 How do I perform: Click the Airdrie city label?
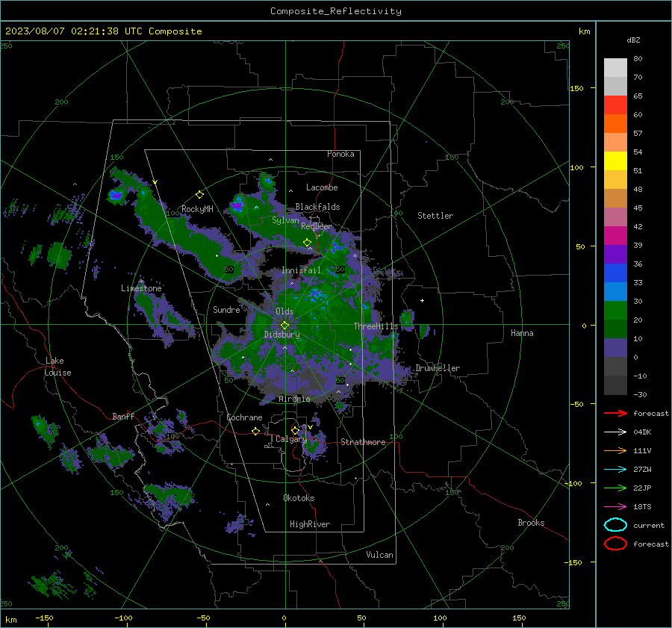pyautogui.click(x=294, y=399)
